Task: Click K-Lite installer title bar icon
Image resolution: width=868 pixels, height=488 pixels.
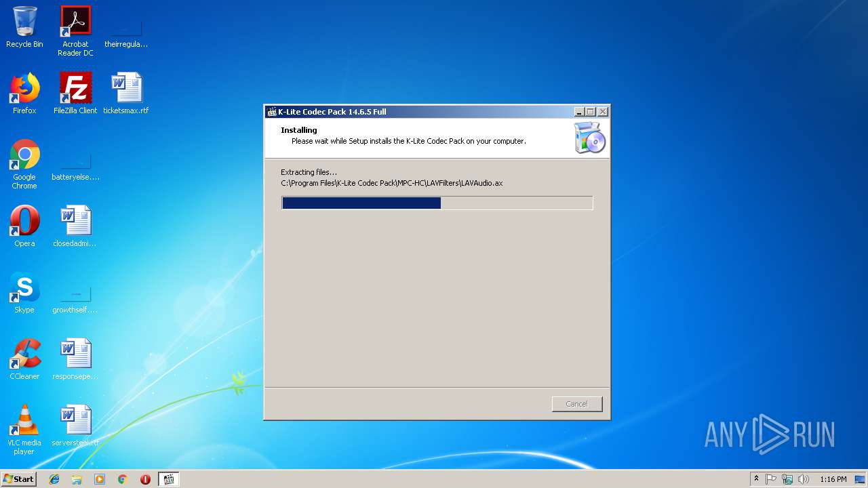Action: 272,112
